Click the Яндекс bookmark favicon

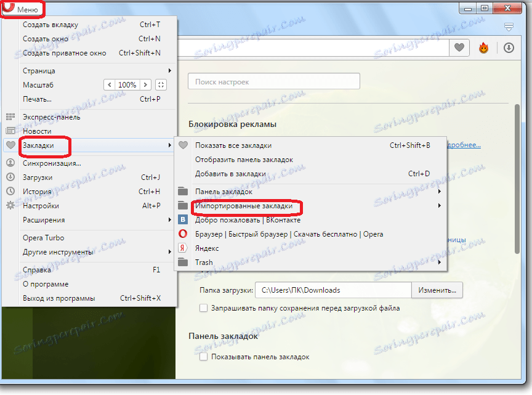pyautogui.click(x=182, y=248)
